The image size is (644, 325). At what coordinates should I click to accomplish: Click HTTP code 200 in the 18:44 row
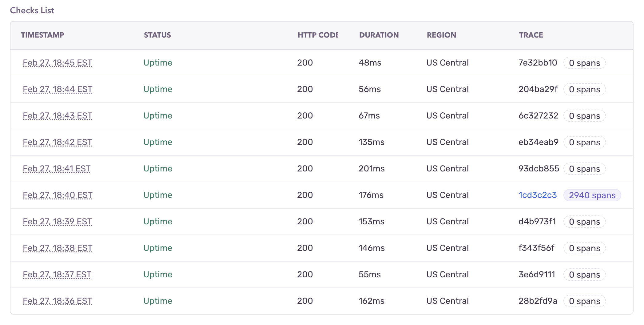click(305, 89)
